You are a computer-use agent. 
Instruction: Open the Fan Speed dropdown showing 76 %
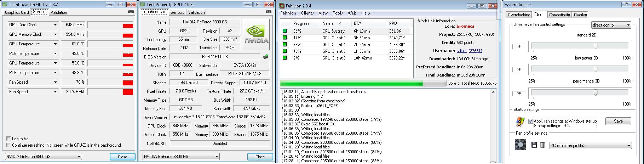point(55,82)
